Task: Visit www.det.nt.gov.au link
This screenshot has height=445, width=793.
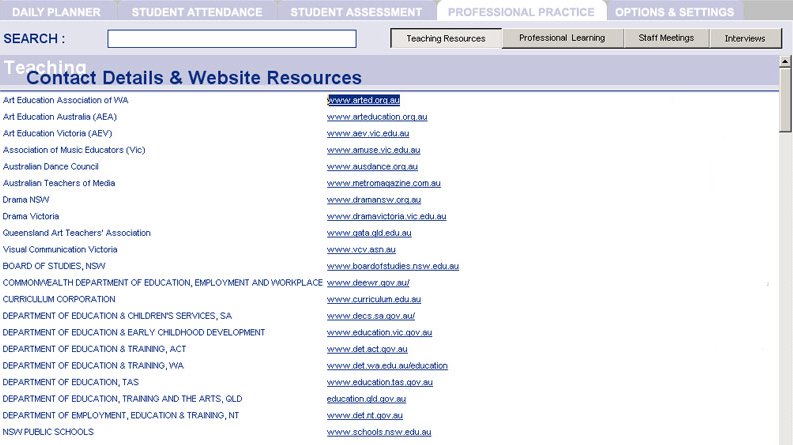Action: [x=365, y=416]
